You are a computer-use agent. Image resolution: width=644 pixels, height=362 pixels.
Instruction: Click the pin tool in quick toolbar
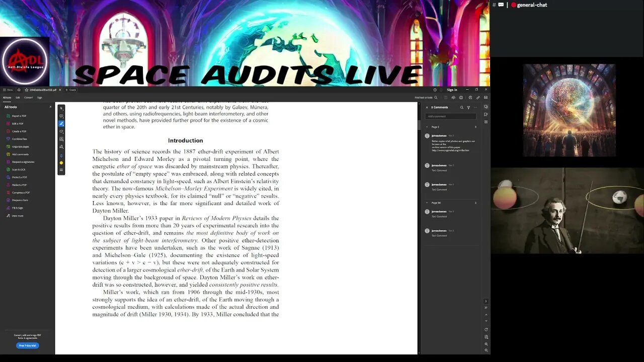pos(61,156)
